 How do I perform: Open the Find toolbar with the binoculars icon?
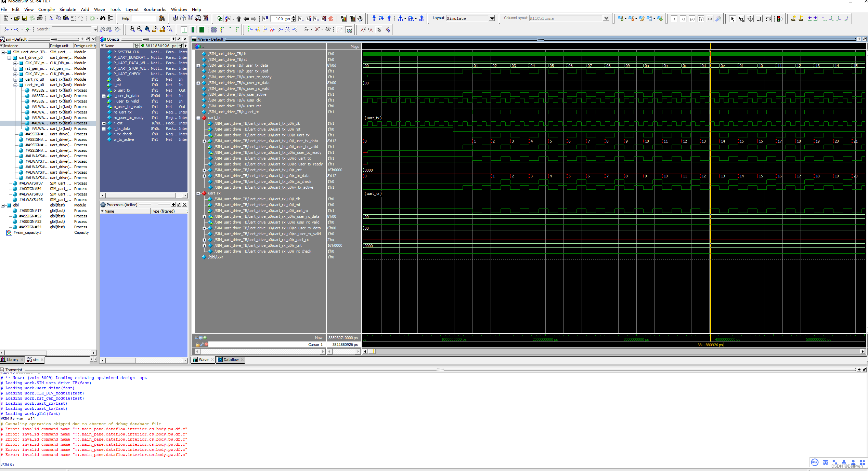coord(103,18)
